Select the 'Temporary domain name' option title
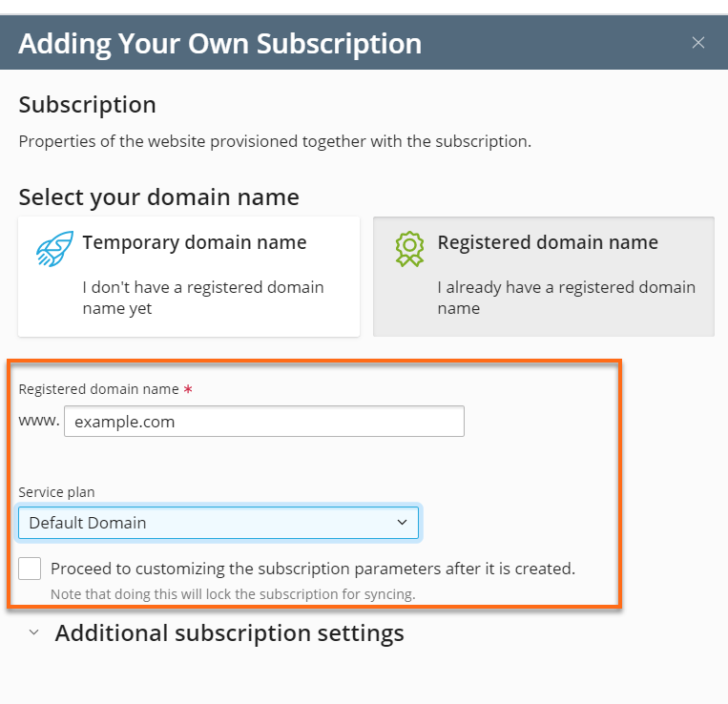Viewport: 728px width, 704px height. click(195, 242)
